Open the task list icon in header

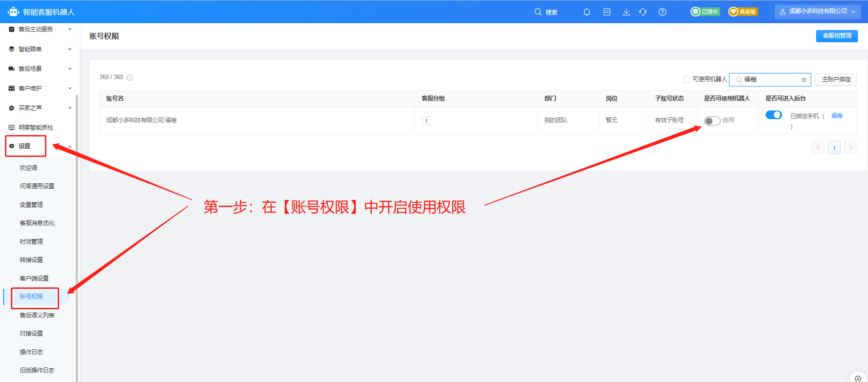coord(607,12)
